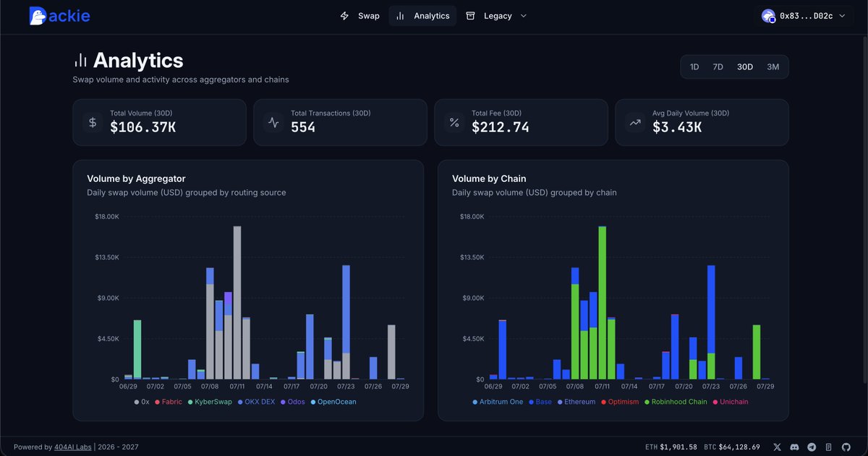Click the Dackie logo in the header
Image resolution: width=868 pixels, height=456 pixels.
pyautogui.click(x=59, y=16)
